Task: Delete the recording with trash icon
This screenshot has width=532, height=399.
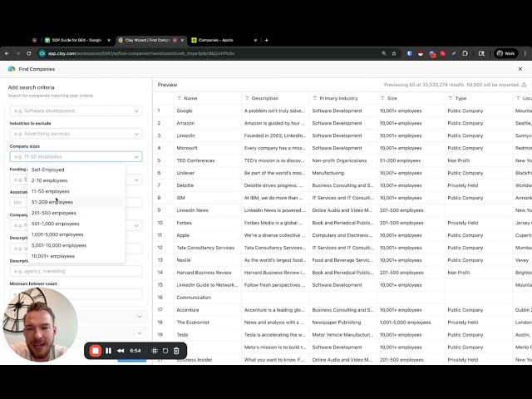Action: [176, 351]
